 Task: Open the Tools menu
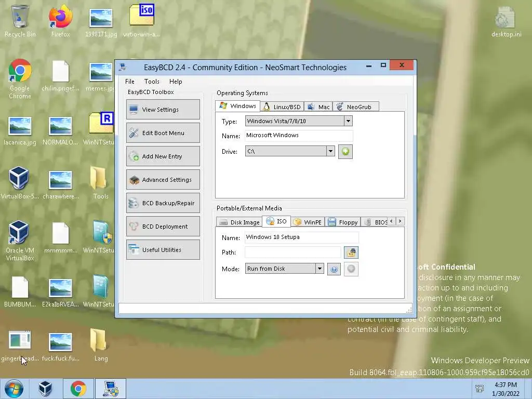[152, 82]
